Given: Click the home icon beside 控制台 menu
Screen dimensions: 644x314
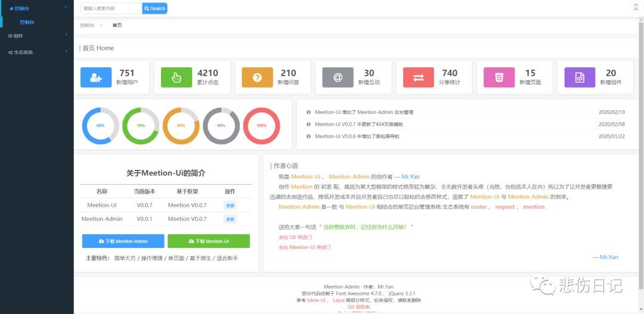Looking at the screenshot, I should coord(11,8).
